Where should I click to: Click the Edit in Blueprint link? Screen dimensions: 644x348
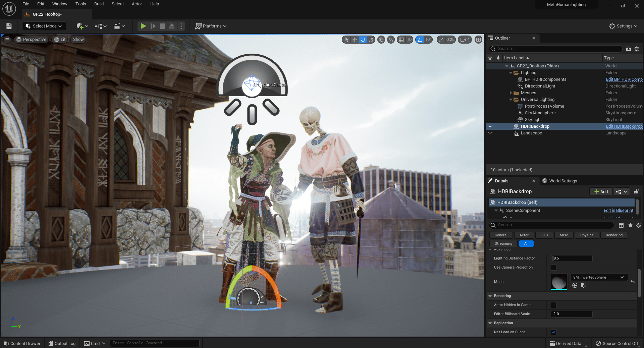click(x=618, y=211)
